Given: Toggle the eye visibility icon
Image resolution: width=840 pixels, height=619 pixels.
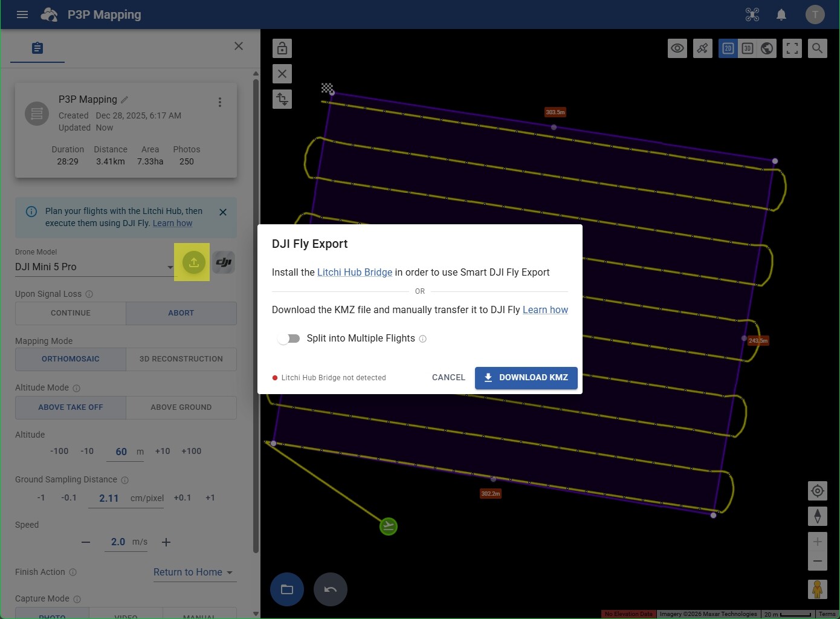Looking at the screenshot, I should 677,48.
